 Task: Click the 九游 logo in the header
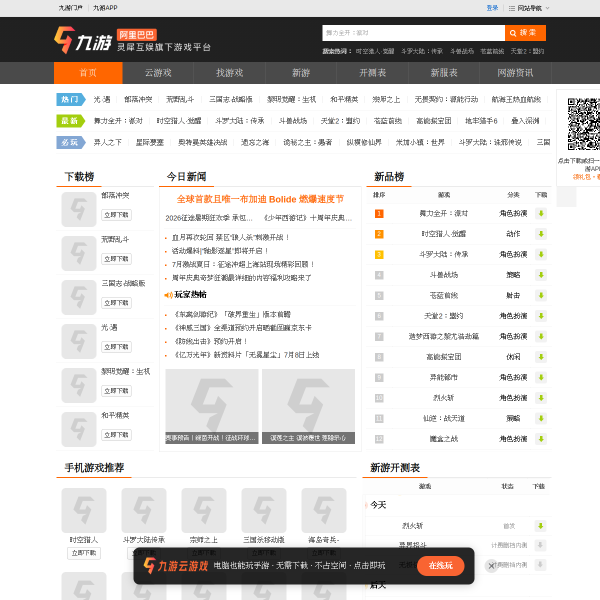[x=83, y=40]
